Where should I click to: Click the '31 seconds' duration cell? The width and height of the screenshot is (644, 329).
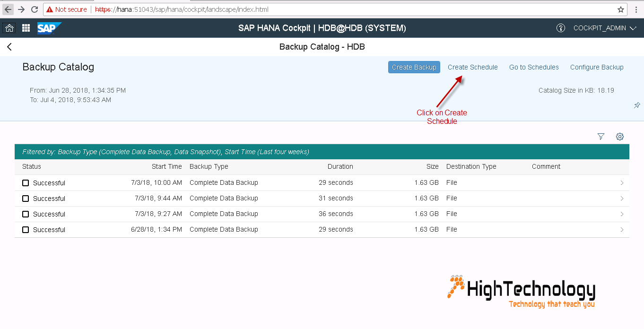(336, 198)
